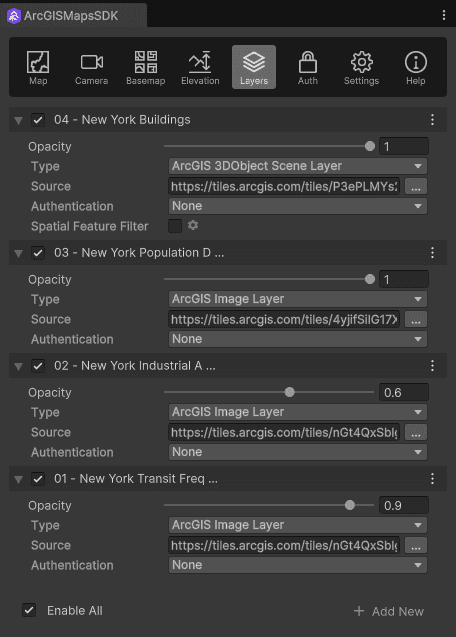The width and height of the screenshot is (456, 637).
Task: Open options menu for 04 - New York Buildings
Action: (x=432, y=119)
